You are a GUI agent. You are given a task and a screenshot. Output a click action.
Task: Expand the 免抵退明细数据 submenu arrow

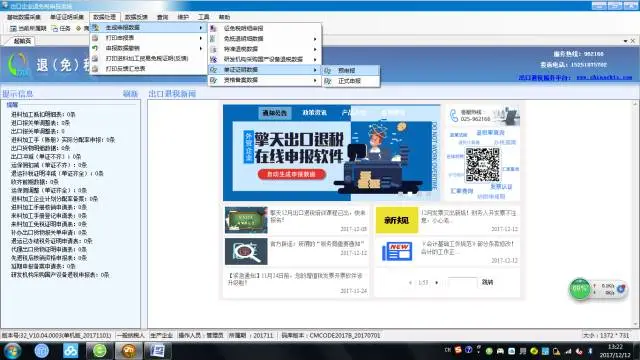[x=315, y=39]
